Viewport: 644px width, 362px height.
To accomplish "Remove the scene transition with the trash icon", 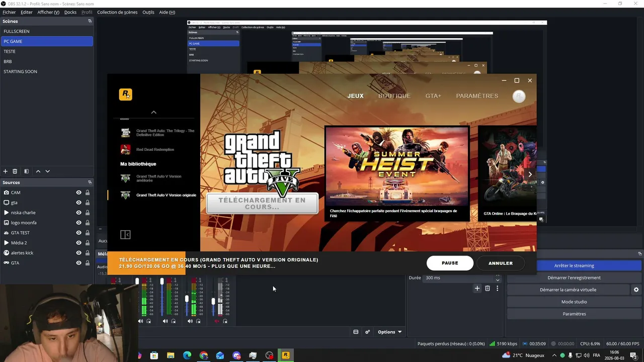I will click(487, 289).
